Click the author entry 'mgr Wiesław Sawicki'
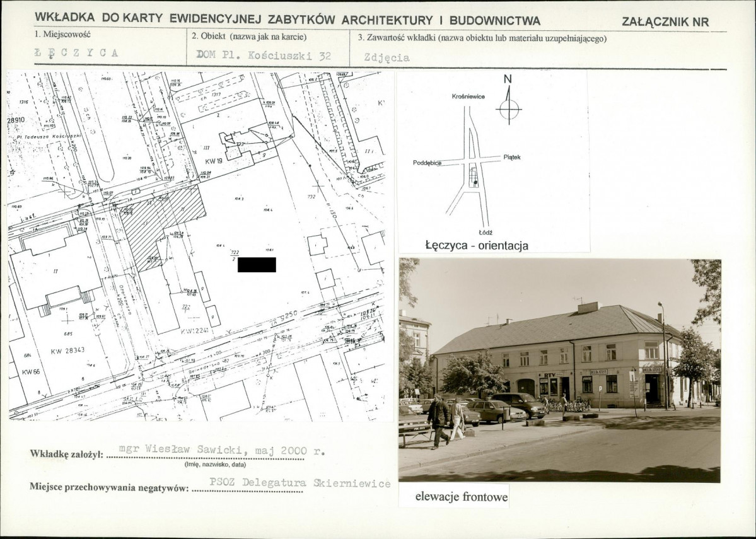The image size is (756, 539). [x=222, y=451]
